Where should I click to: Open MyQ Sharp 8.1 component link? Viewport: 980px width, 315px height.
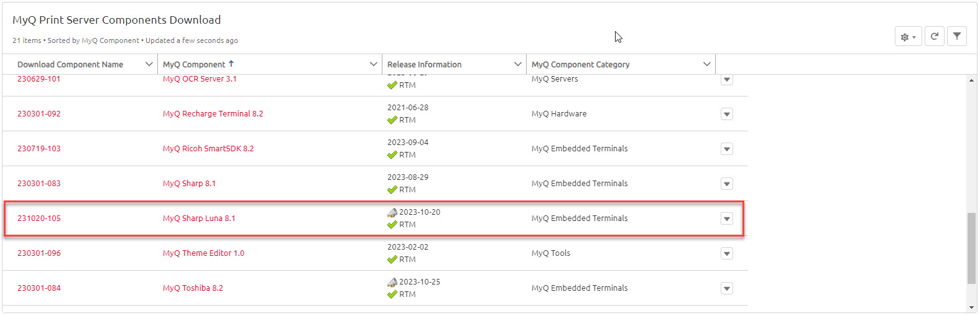point(190,184)
